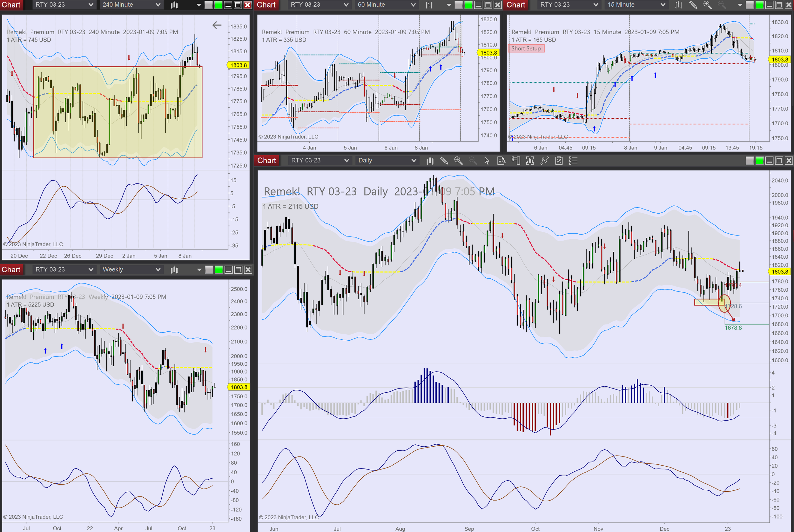The height and width of the screenshot is (532, 794).
Task: Click Zoom In icon in 15 Minute chart
Action: coord(707,5)
